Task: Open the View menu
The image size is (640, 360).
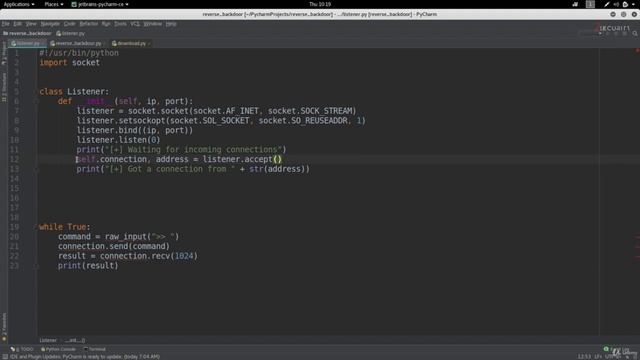Action: pos(31,24)
